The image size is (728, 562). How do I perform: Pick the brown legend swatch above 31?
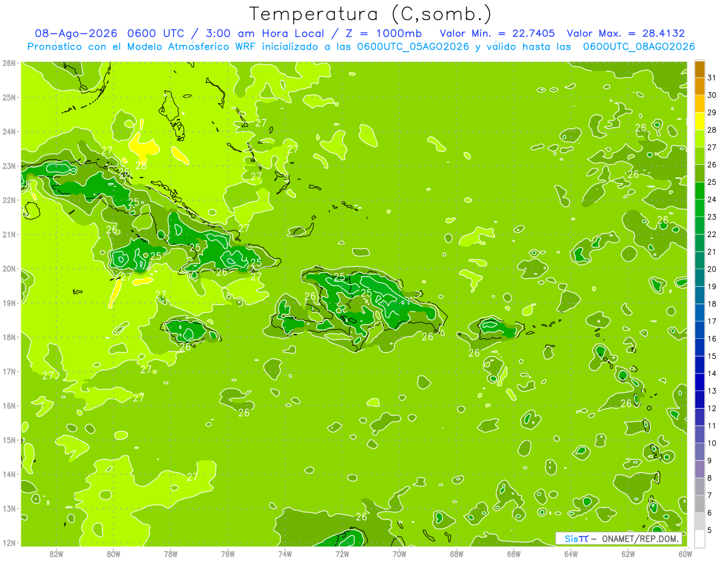(699, 69)
